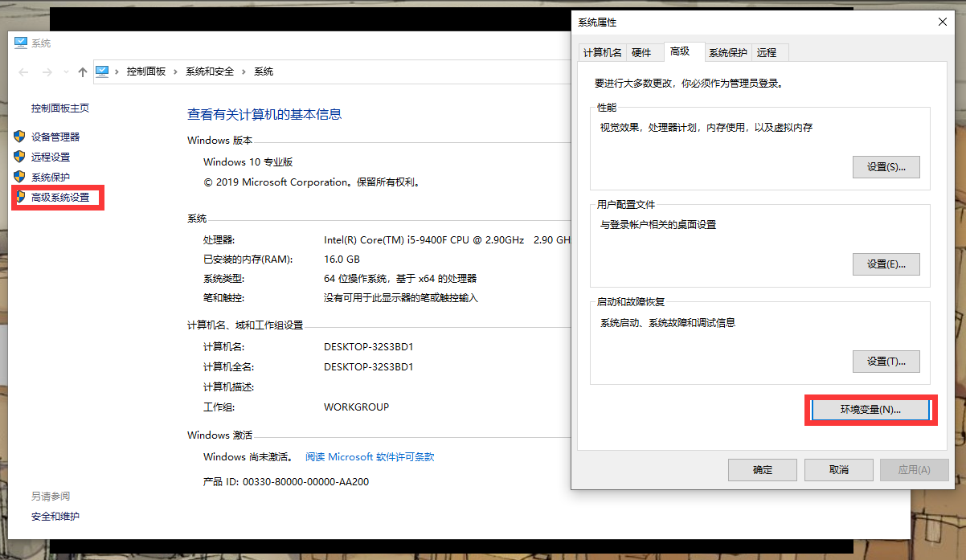This screenshot has height=560, width=966.
Task: Click shield icon next to 高级系统设置
Action: tap(20, 197)
